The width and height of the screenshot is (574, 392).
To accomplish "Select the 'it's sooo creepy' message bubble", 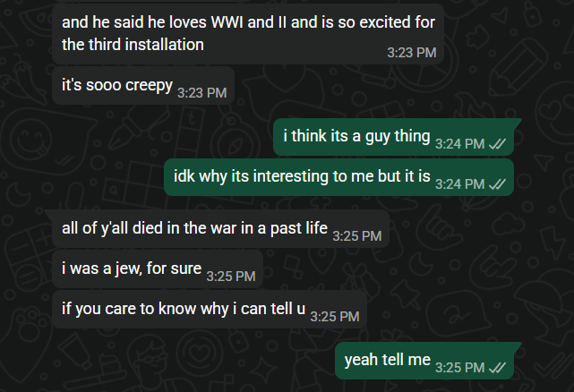I will [143, 86].
